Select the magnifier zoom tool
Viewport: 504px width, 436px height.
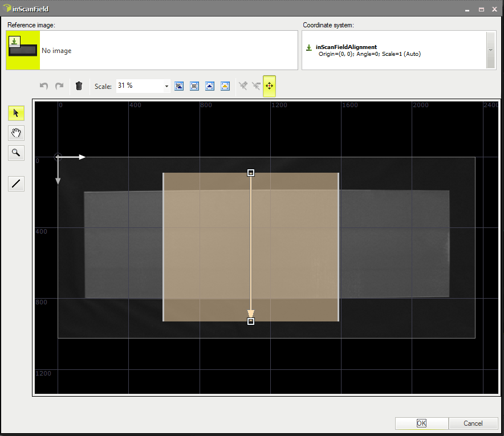coord(16,153)
